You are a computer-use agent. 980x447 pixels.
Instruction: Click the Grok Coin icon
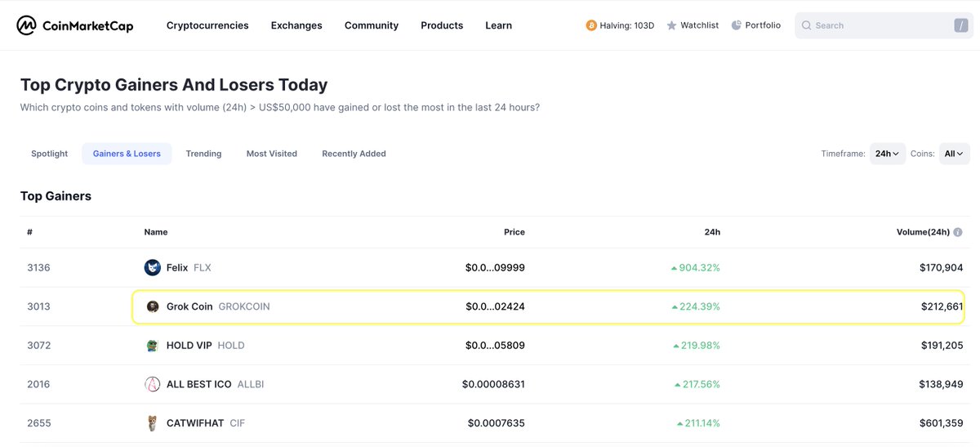153,306
